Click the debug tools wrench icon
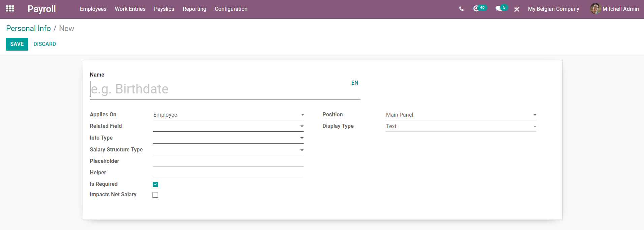 (517, 9)
